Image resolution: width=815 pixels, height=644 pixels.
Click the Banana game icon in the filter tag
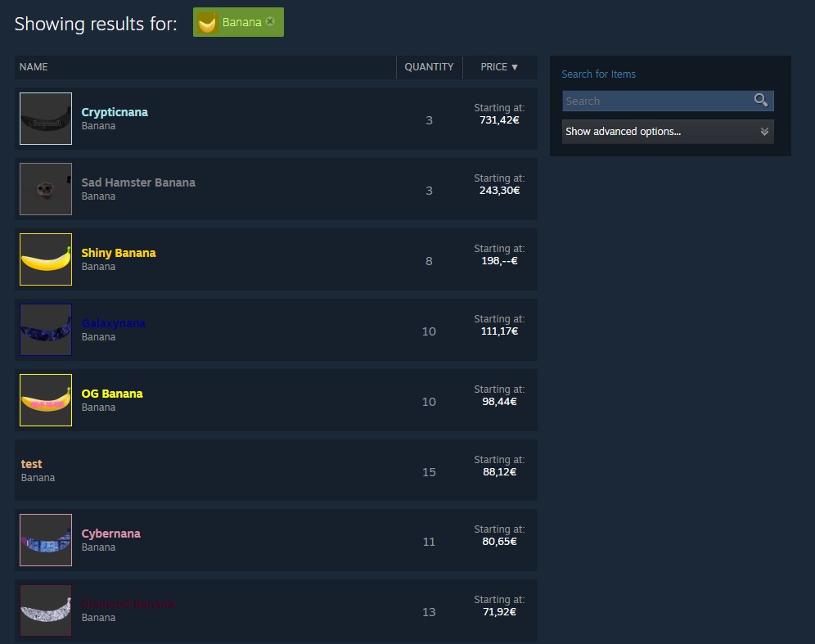tap(207, 22)
